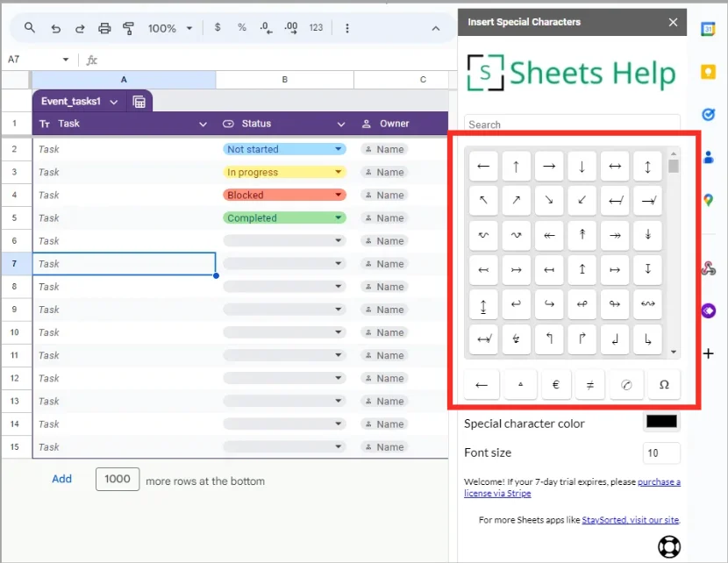Open the StaySorted, visit our site link

pos(631,520)
